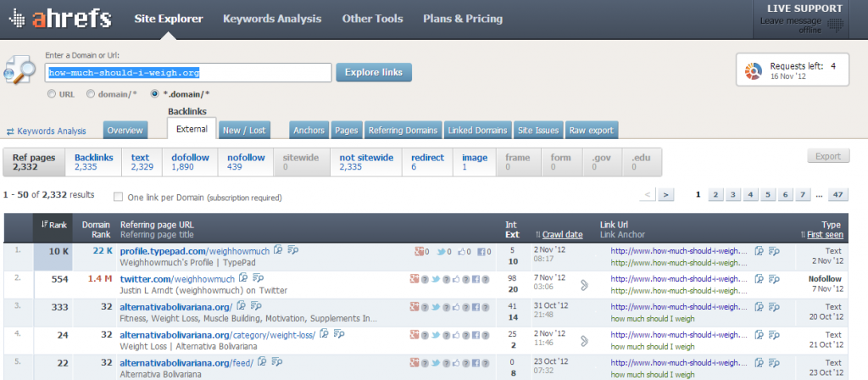Click Twitter bird icon in alternativabolivariana.org/feed/ row

pos(437,362)
